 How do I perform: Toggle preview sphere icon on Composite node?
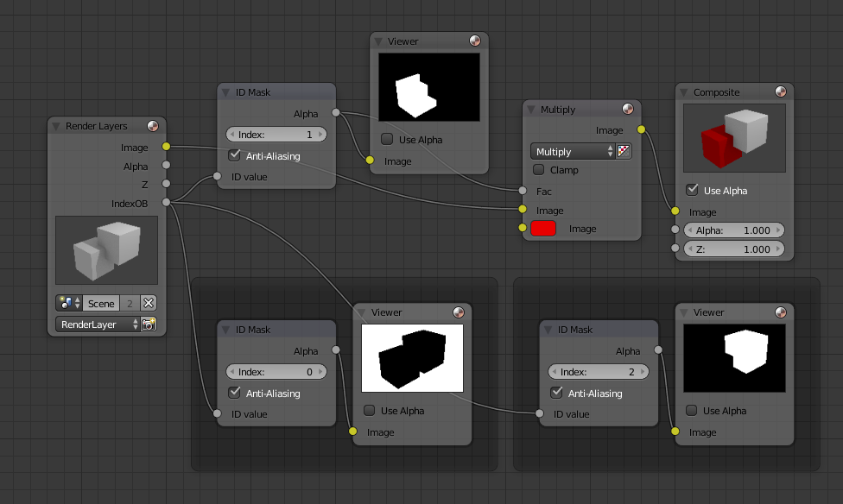click(x=781, y=91)
